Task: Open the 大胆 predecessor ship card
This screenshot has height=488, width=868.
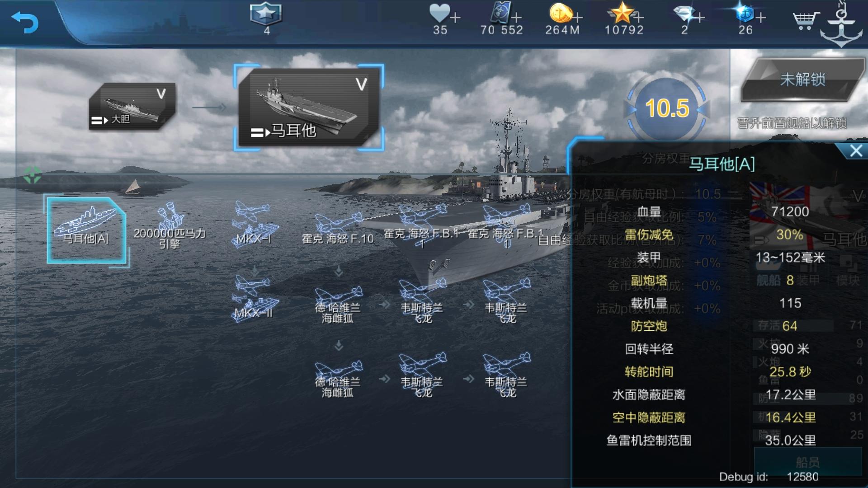Action: [132, 107]
